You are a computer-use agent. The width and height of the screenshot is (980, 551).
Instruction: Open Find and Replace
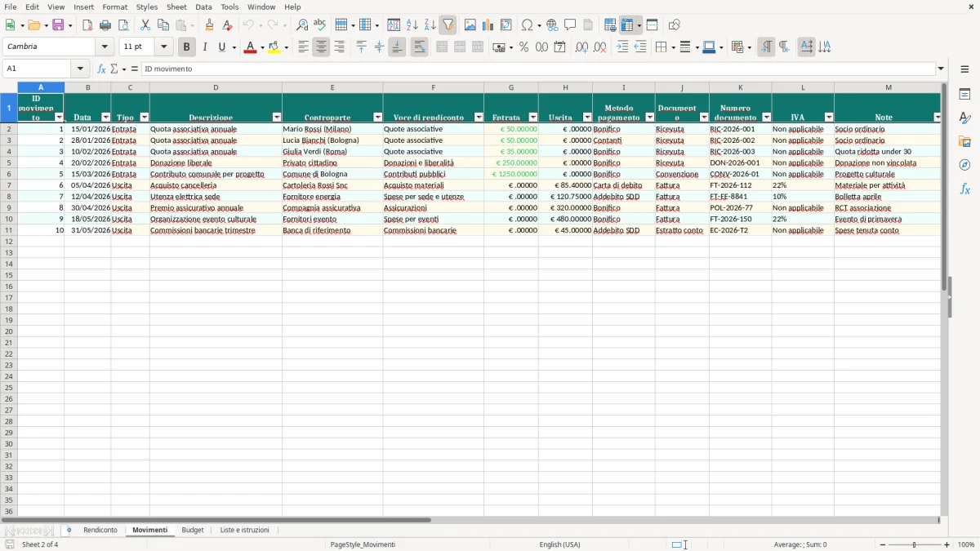pyautogui.click(x=302, y=25)
